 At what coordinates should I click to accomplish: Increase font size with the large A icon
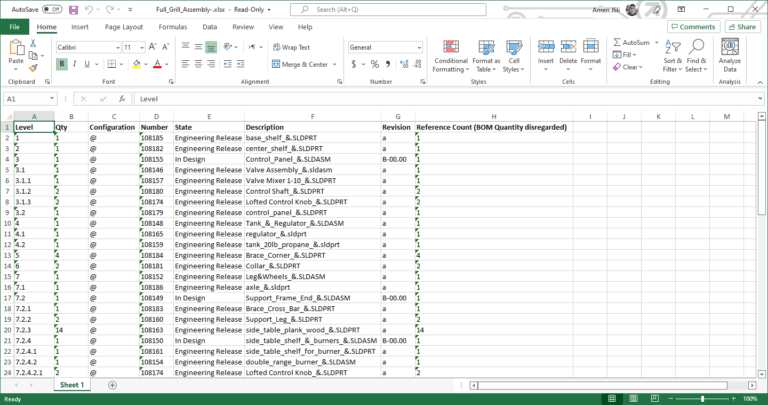(x=153, y=47)
